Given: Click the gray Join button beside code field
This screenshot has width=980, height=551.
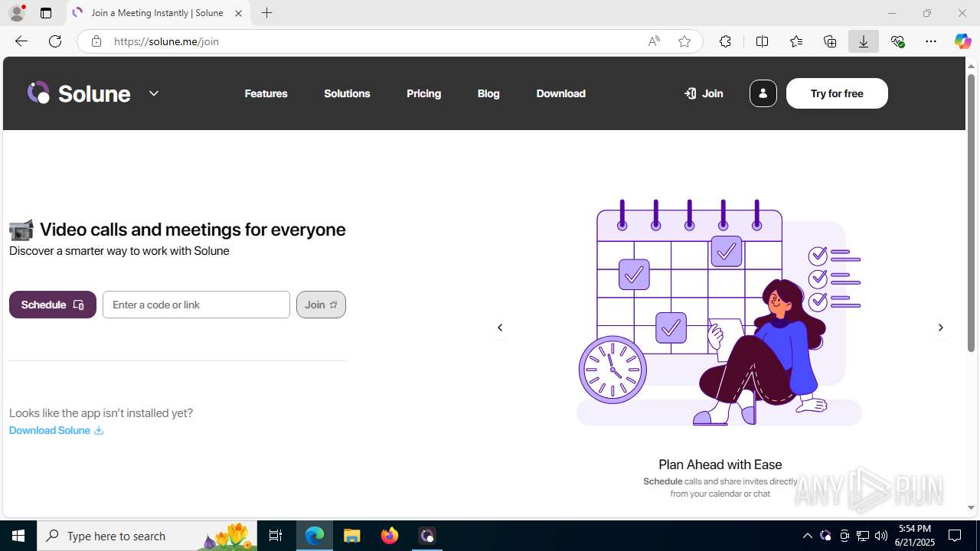Looking at the screenshot, I should click(x=321, y=305).
